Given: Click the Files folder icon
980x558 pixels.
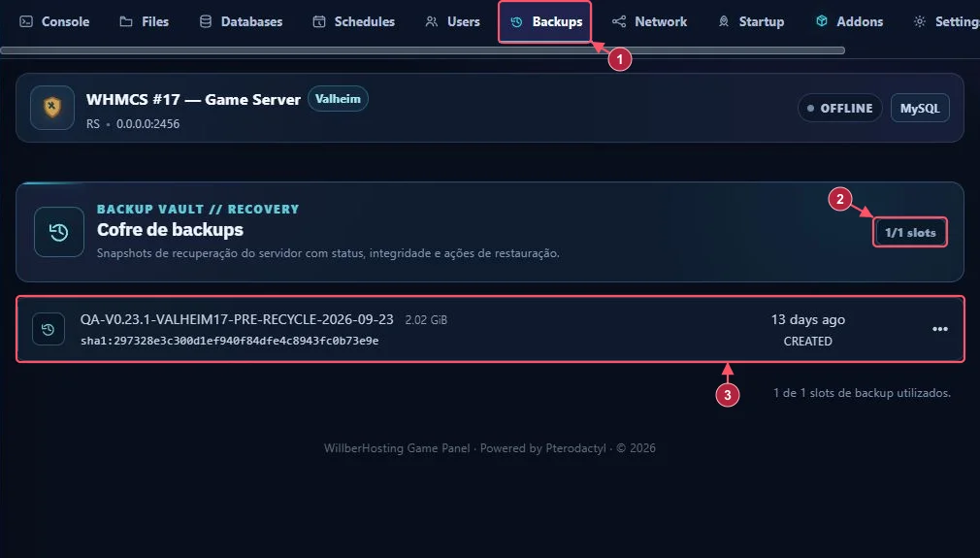Looking at the screenshot, I should pyautogui.click(x=126, y=22).
